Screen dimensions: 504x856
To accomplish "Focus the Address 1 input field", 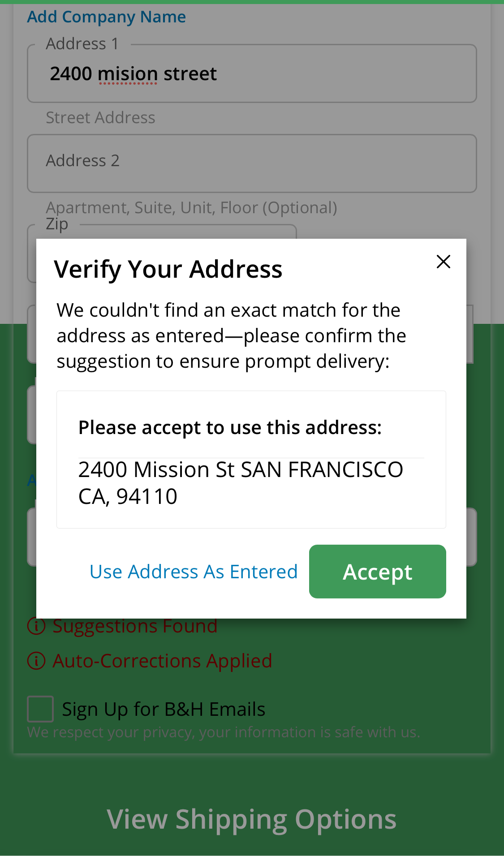I will [252, 74].
